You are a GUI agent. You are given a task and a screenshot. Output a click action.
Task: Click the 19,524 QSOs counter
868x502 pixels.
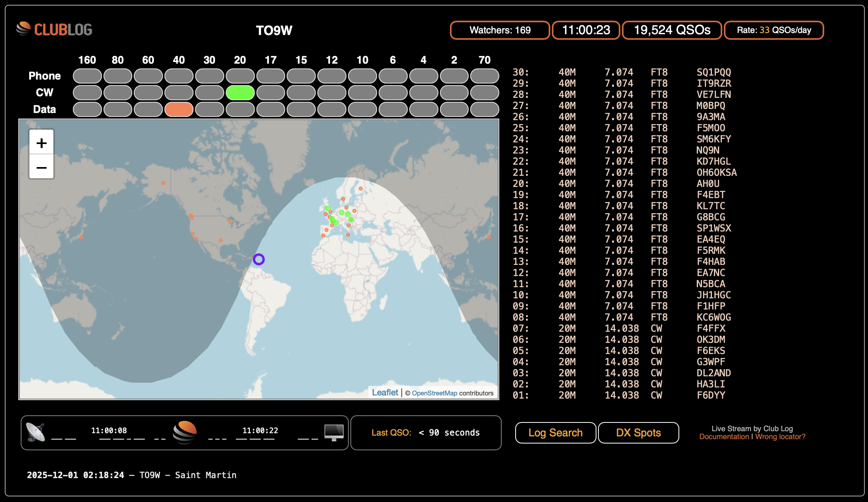(672, 30)
